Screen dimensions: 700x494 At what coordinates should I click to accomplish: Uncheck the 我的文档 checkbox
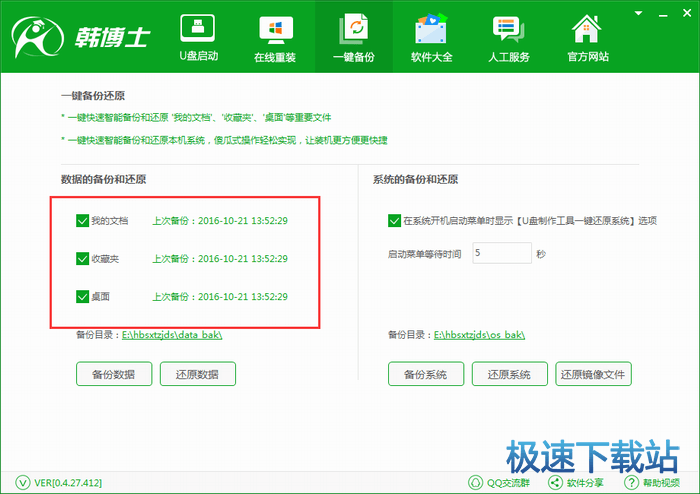pyautogui.click(x=83, y=220)
